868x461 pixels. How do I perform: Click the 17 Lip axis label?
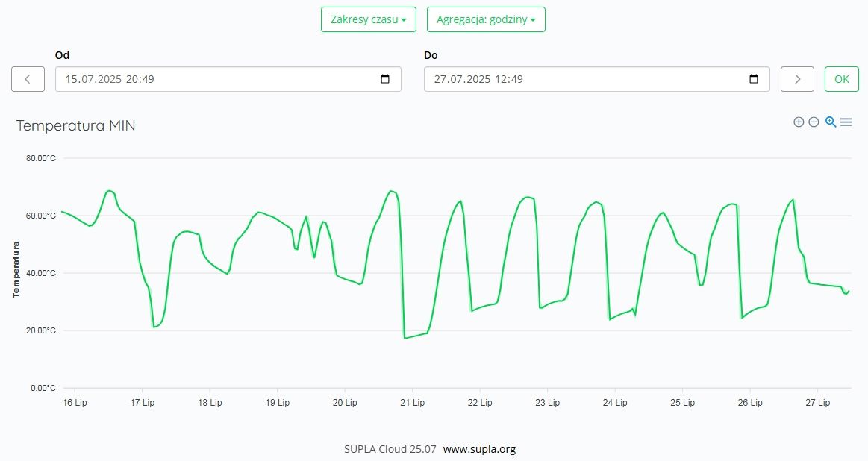pos(143,402)
